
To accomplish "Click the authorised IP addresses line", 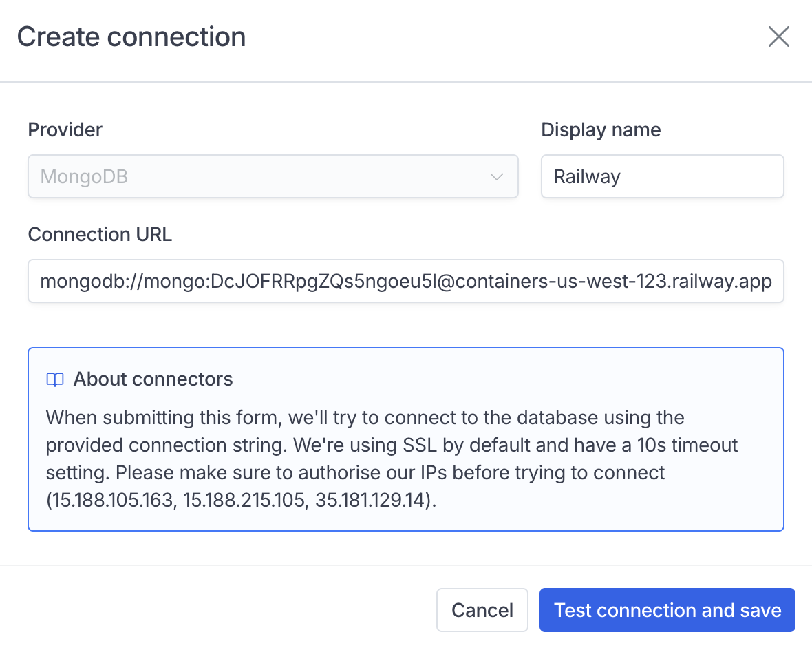I will point(242,500).
